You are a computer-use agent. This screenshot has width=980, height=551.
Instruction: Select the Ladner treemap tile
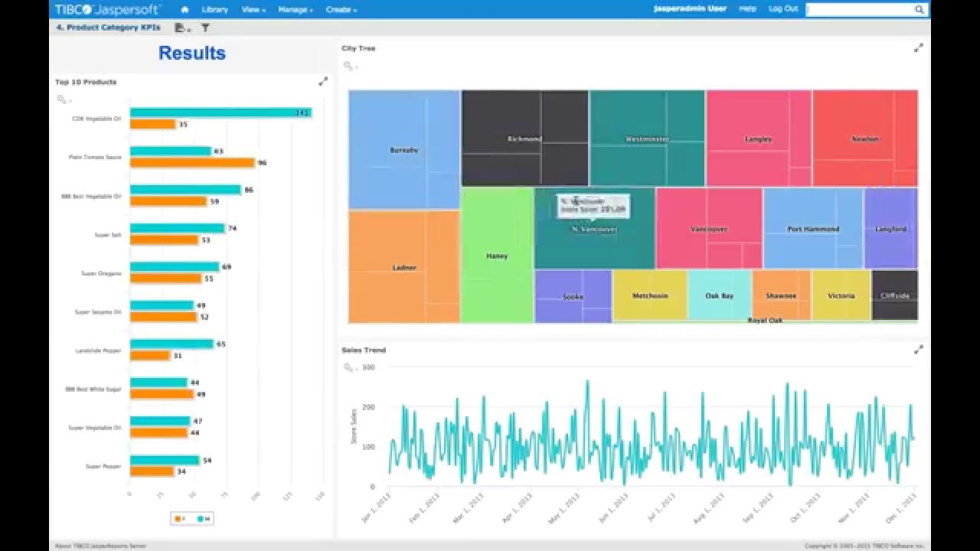click(404, 267)
